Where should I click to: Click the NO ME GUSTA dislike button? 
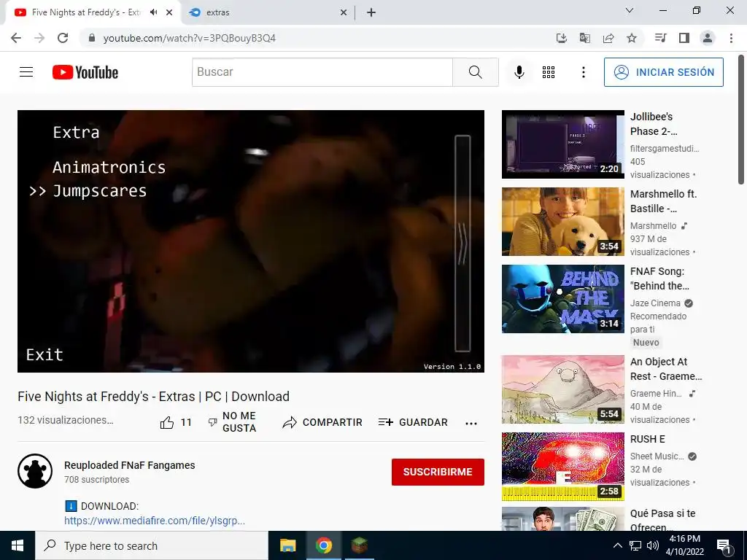[x=232, y=422]
